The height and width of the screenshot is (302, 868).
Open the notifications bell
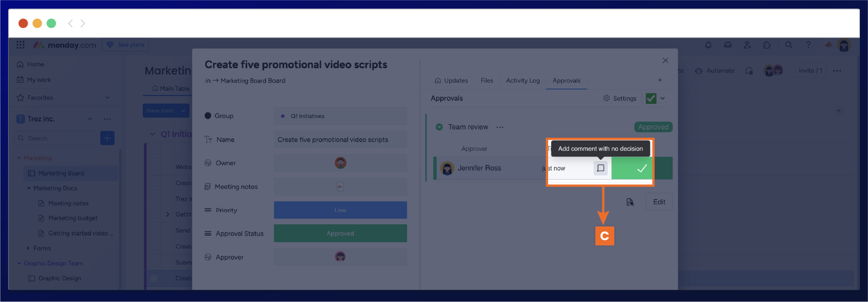pyautogui.click(x=708, y=45)
